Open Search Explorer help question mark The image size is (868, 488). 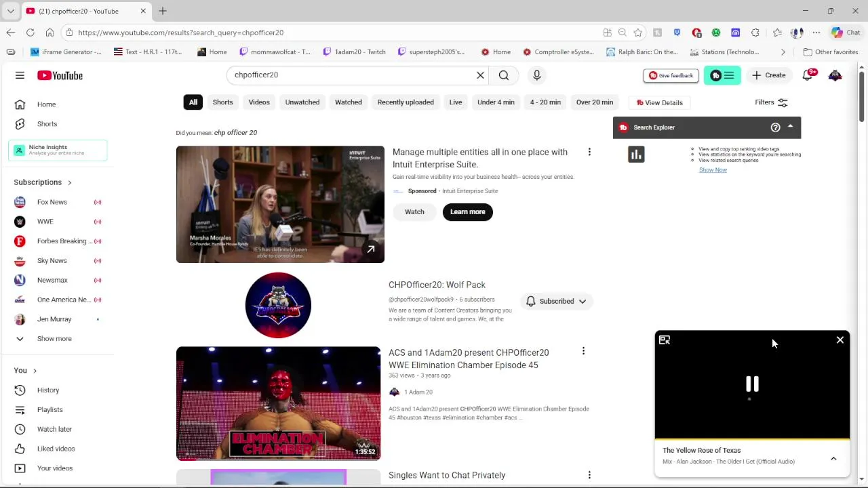(x=775, y=127)
